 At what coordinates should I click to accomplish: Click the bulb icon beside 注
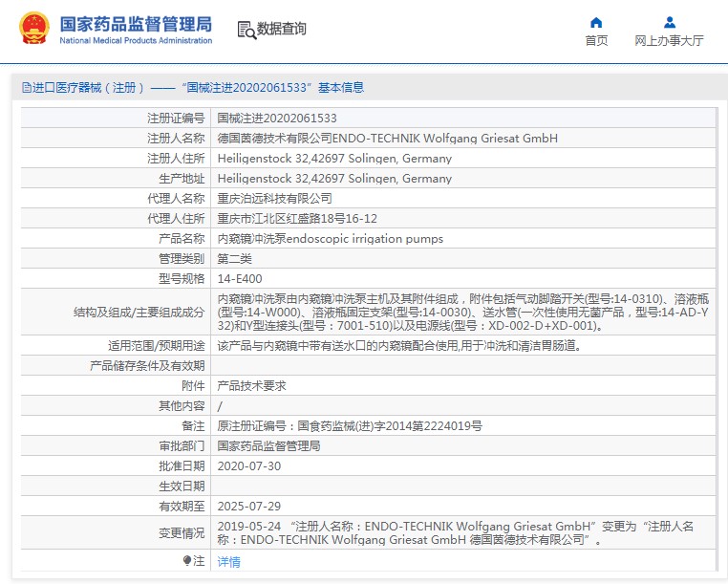(187, 561)
